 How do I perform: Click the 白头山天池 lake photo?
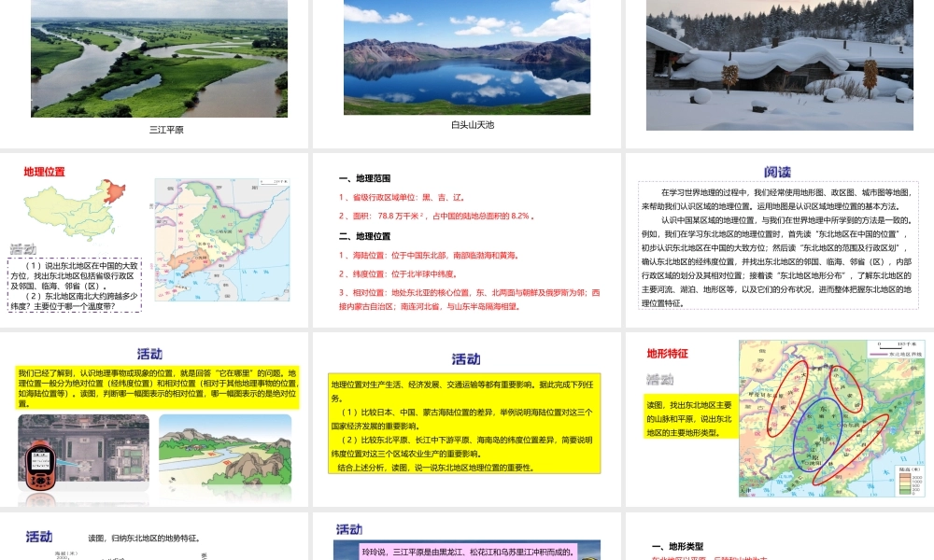467,57
